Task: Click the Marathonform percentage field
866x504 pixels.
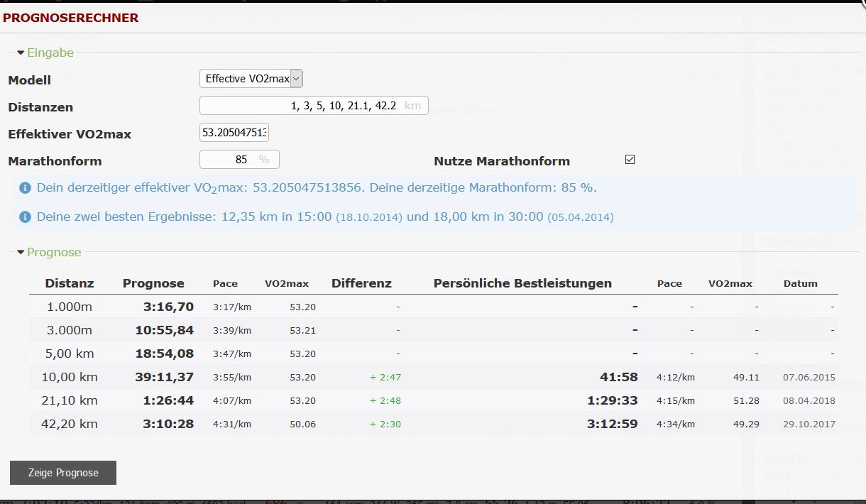Action: (239, 160)
